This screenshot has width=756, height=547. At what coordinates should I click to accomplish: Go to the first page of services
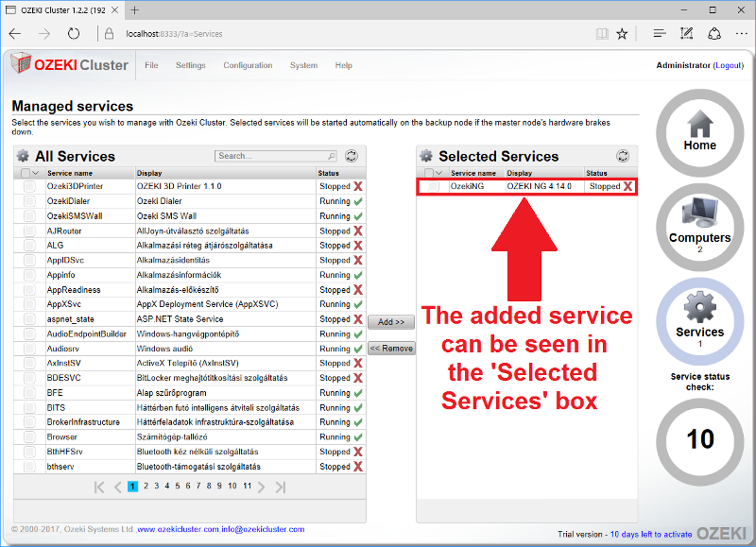coord(99,487)
